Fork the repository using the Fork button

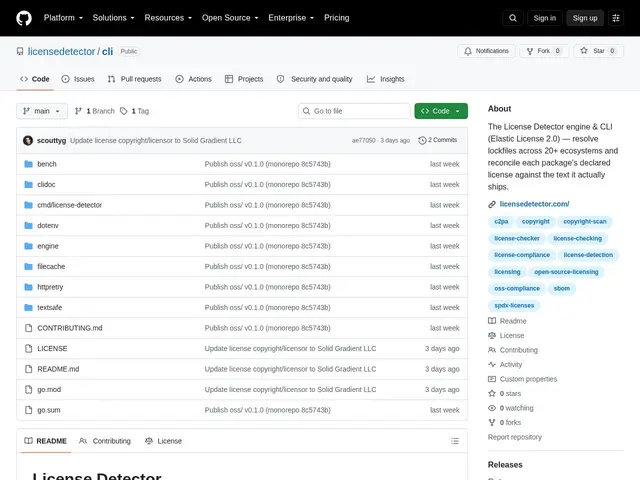point(544,51)
